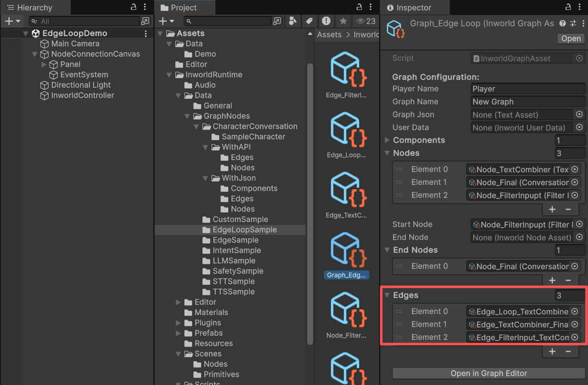The width and height of the screenshot is (588, 385).
Task: Click the Graph Name input field
Action: 528,102
